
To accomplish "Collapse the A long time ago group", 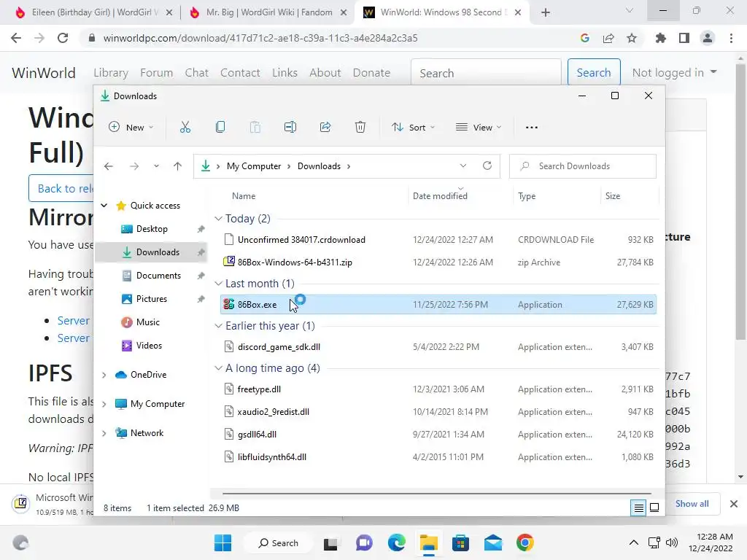I will (218, 368).
